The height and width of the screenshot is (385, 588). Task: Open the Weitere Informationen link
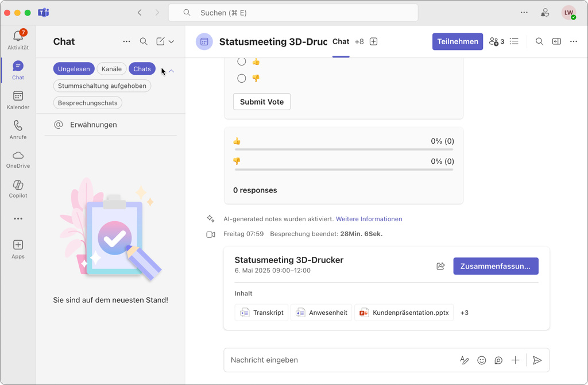[369, 219]
